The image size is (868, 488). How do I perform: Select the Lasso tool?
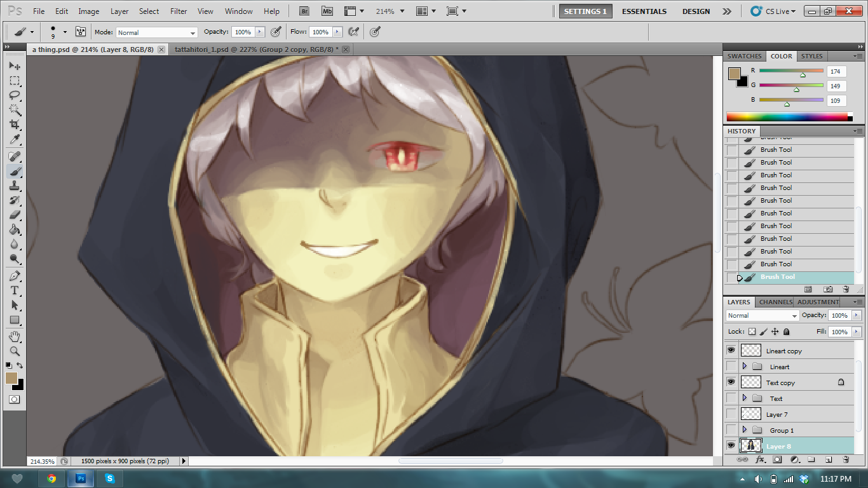tap(15, 95)
